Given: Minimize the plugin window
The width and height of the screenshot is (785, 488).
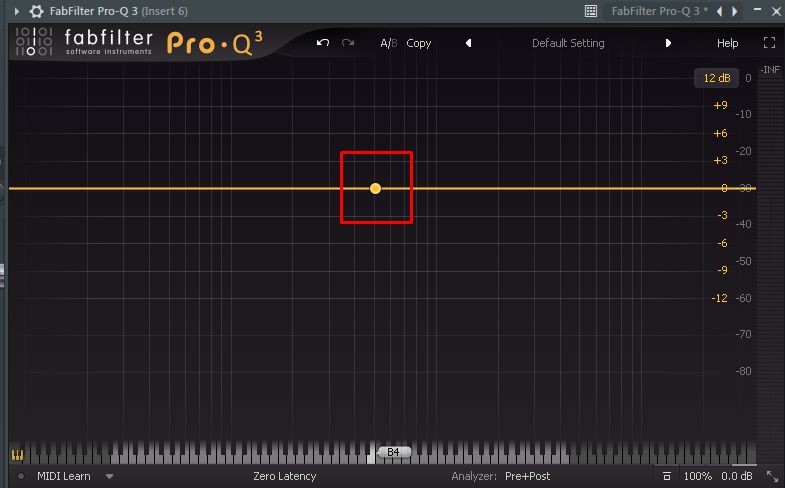Looking at the screenshot, I should [x=757, y=10].
